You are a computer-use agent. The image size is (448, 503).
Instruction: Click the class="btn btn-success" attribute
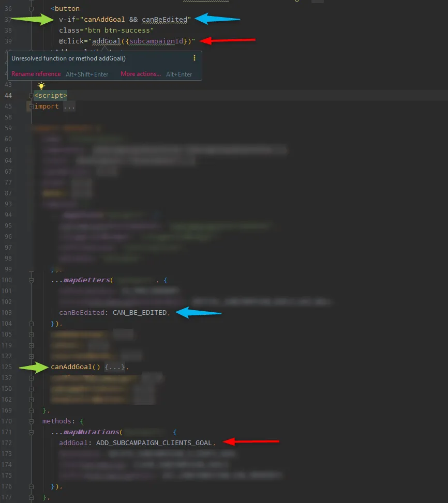[106, 31]
